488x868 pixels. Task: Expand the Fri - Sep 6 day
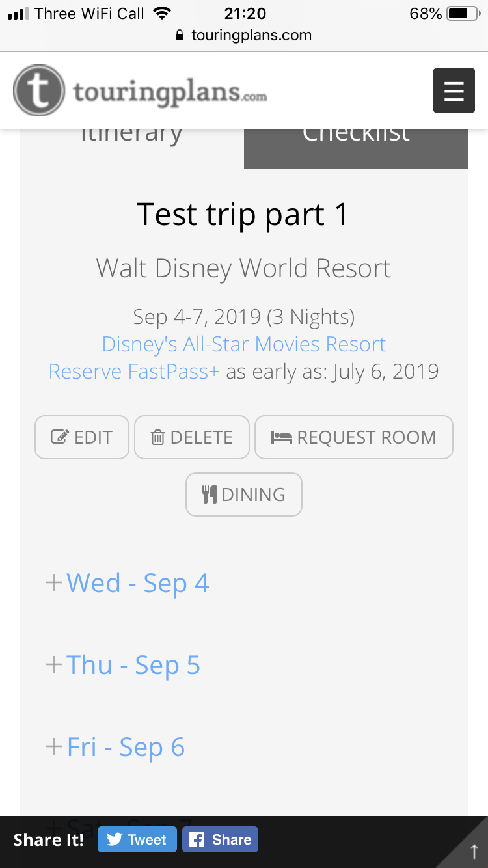(115, 747)
